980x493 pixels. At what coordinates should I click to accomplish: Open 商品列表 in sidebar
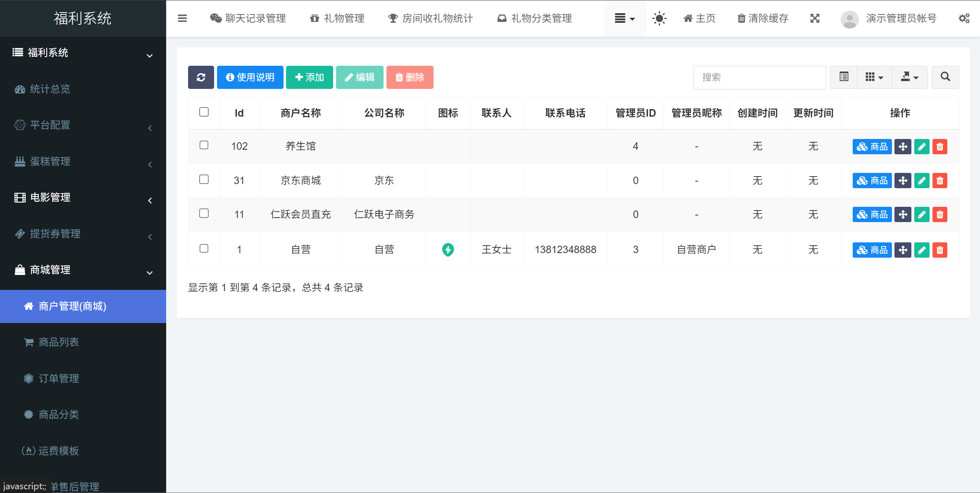[83, 342]
